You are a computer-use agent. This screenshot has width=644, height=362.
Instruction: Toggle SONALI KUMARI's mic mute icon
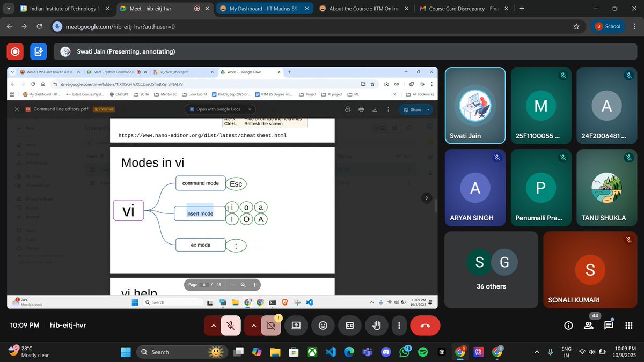[x=628, y=240]
